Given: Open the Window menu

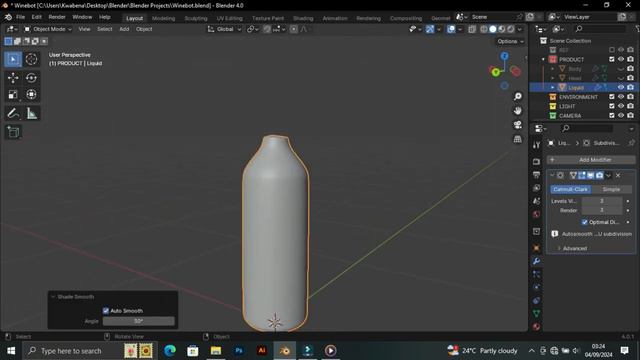Looking at the screenshot, I should 82,17.
